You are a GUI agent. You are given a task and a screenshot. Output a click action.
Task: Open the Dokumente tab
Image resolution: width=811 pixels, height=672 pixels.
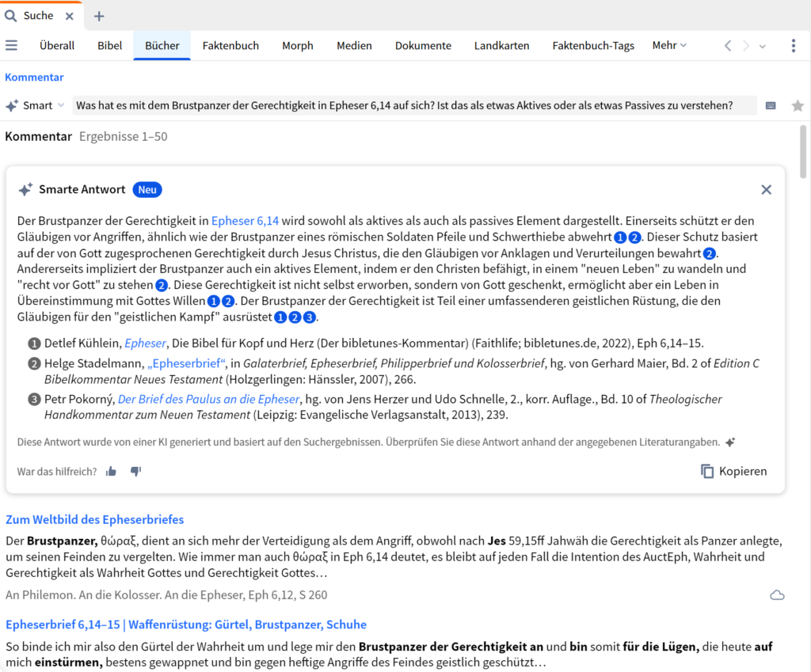(423, 45)
